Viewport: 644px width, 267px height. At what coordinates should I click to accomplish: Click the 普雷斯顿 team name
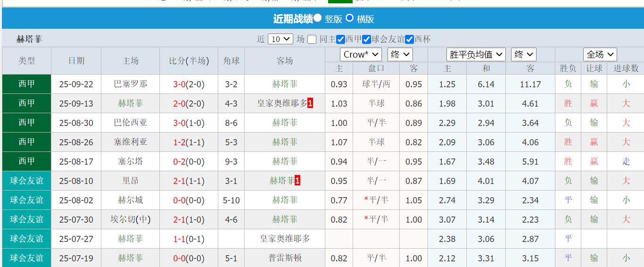click(x=285, y=258)
